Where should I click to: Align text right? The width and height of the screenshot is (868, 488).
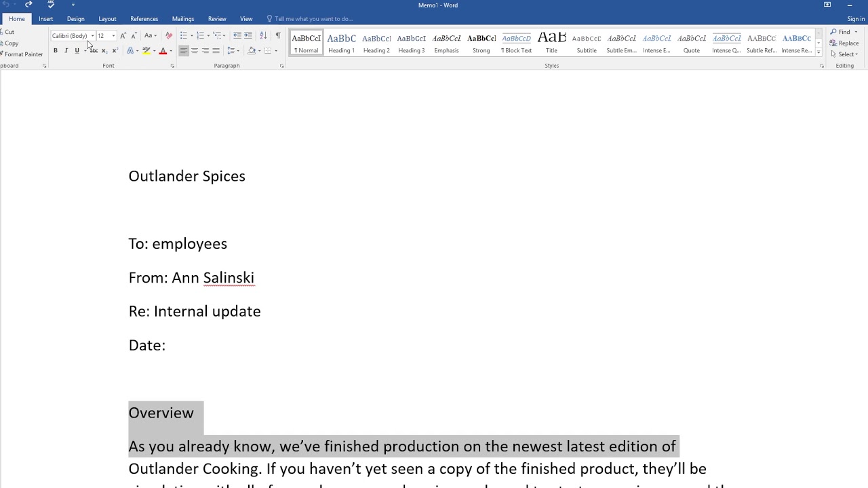point(205,51)
